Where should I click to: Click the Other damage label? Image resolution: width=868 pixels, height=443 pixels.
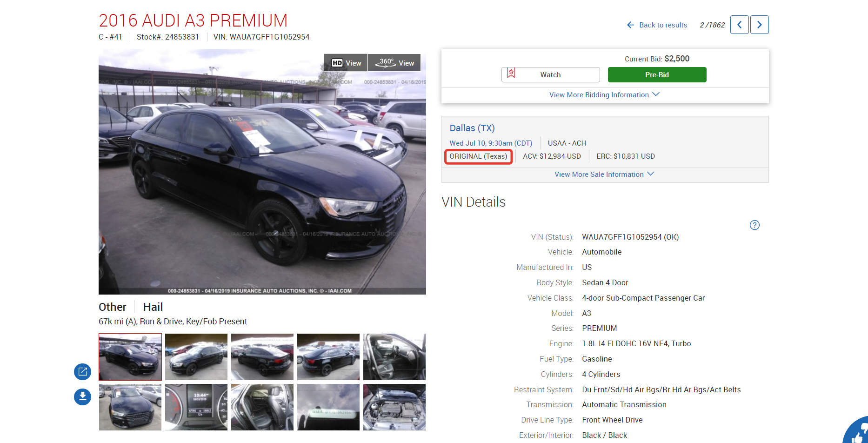click(113, 307)
